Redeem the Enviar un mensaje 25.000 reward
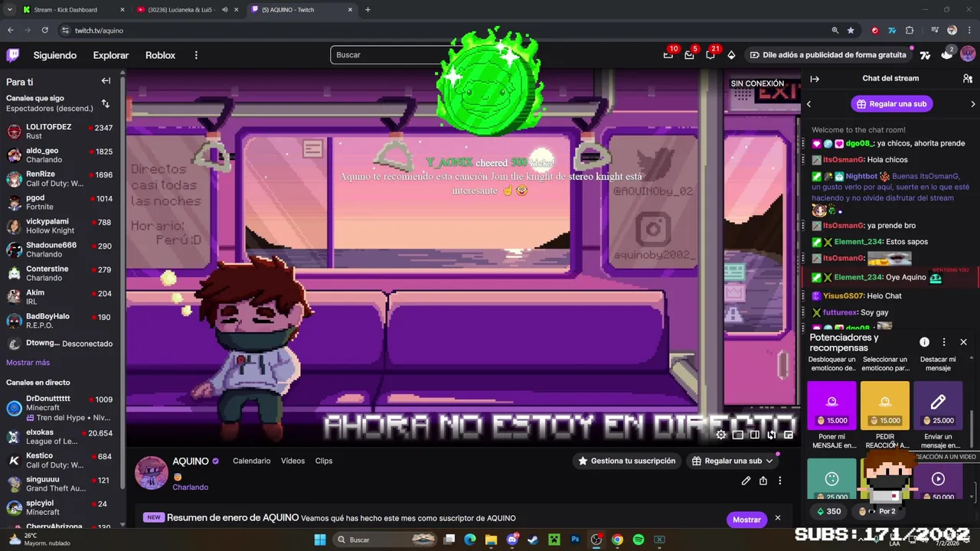980x551 pixels. point(938,406)
